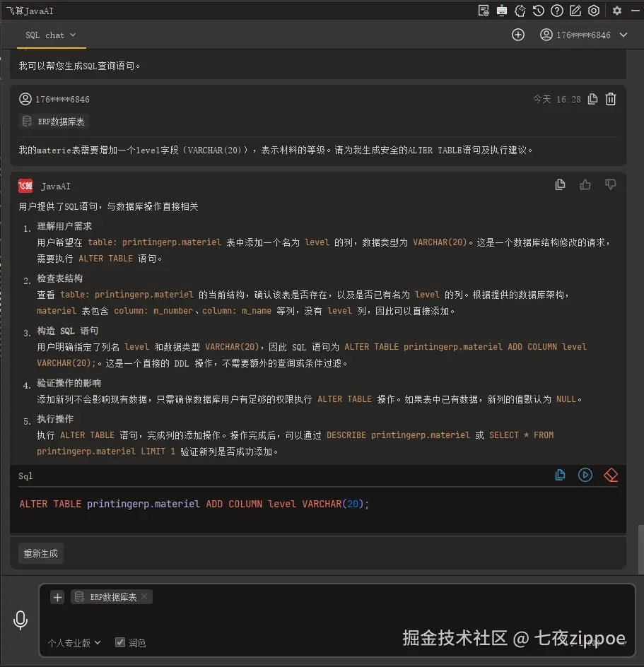Viewport: 644px width, 667px height.
Task: Click the '验证操作的影响' step heading
Action: click(x=69, y=383)
